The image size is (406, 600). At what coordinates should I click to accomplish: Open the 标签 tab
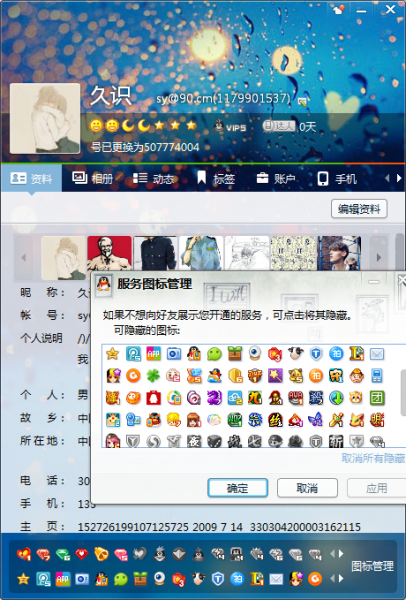(x=215, y=178)
